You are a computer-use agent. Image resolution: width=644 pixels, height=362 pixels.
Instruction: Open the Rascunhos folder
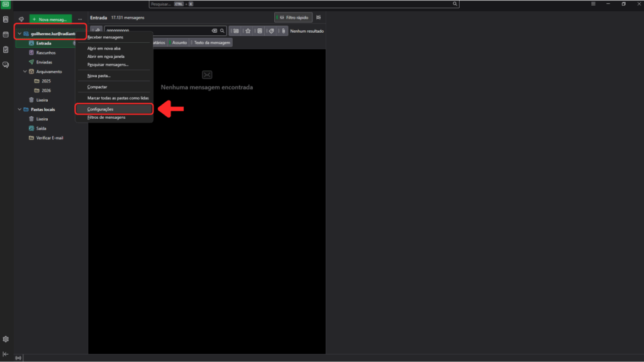point(45,53)
